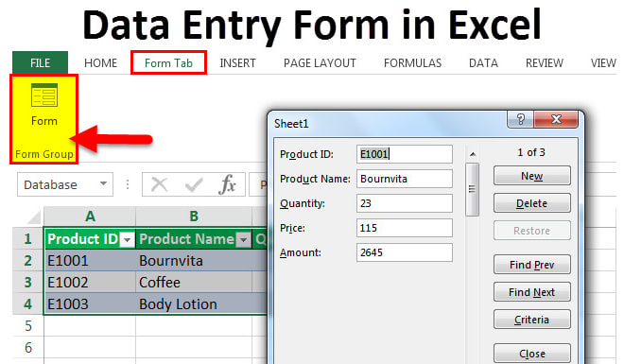Click the formula bar confirm checkmark icon
The image size is (624, 364).
[x=194, y=185]
